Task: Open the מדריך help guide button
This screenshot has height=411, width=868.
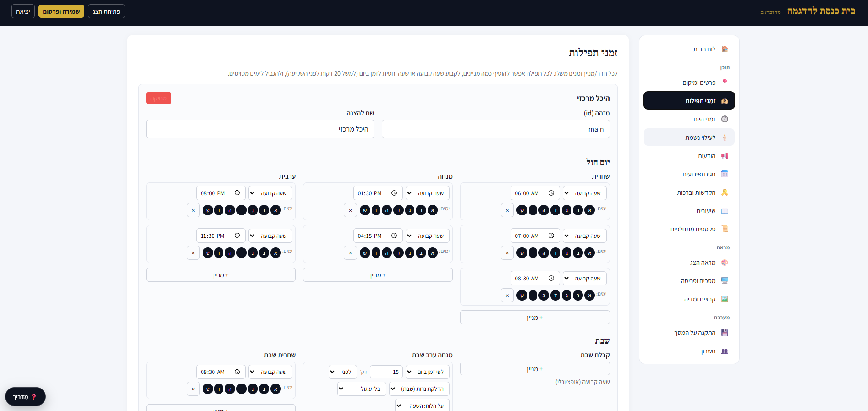Action: point(25,397)
